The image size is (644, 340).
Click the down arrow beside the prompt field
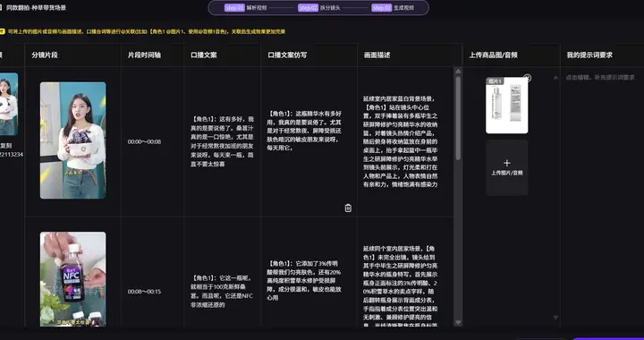[555, 318]
